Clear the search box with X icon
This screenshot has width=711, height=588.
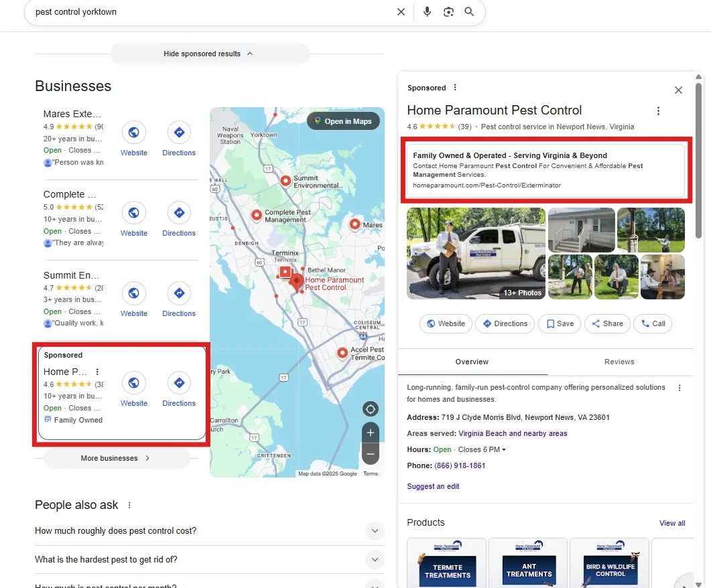tap(401, 12)
